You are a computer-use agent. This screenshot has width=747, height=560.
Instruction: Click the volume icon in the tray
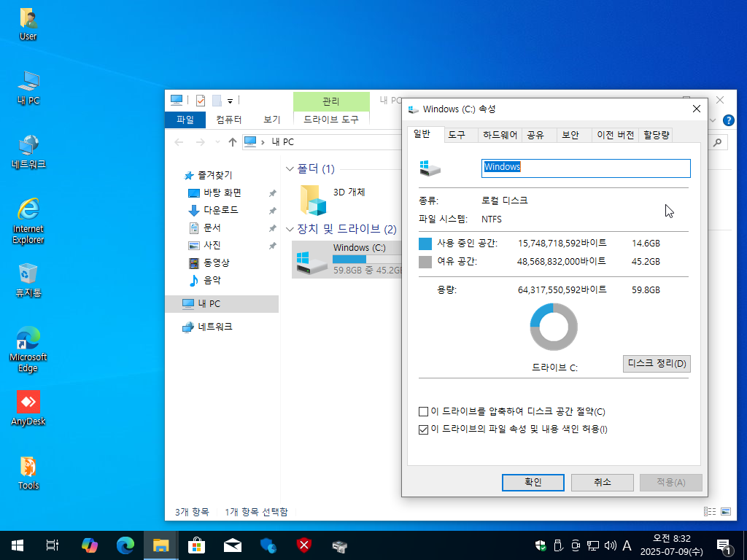[610, 545]
